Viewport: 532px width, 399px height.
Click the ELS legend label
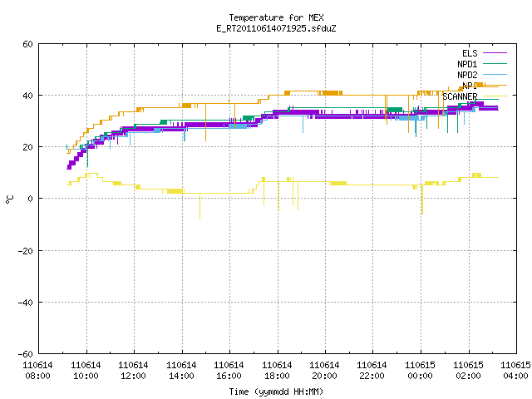470,53
